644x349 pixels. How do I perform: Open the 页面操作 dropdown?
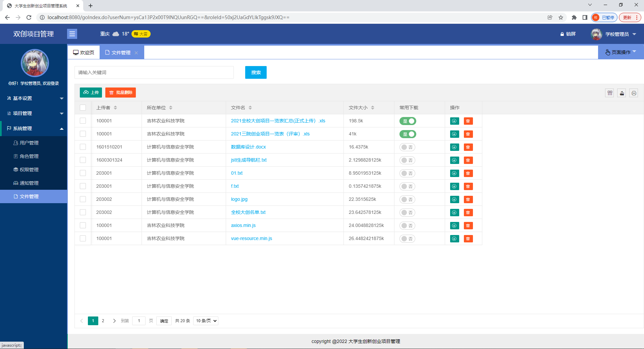[621, 52]
